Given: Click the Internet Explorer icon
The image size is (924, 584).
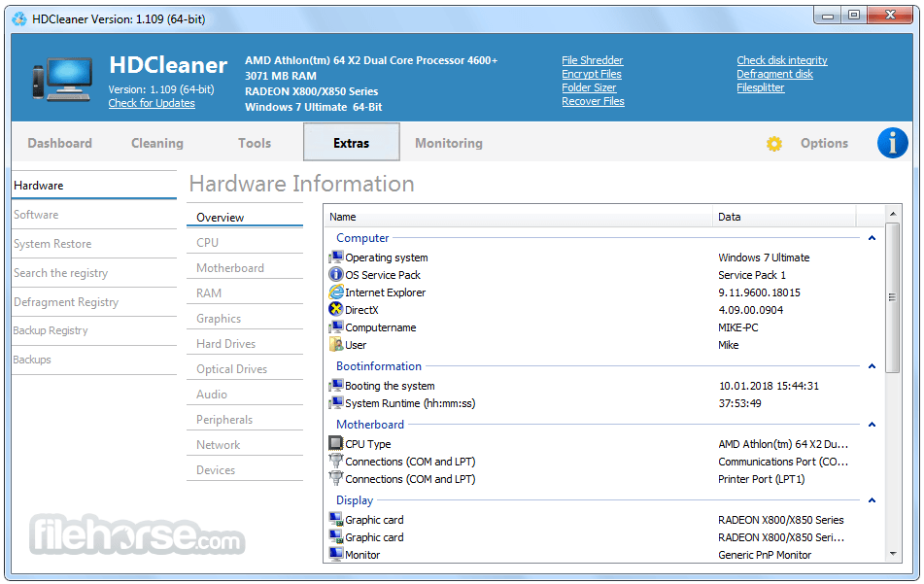Looking at the screenshot, I should tap(336, 292).
